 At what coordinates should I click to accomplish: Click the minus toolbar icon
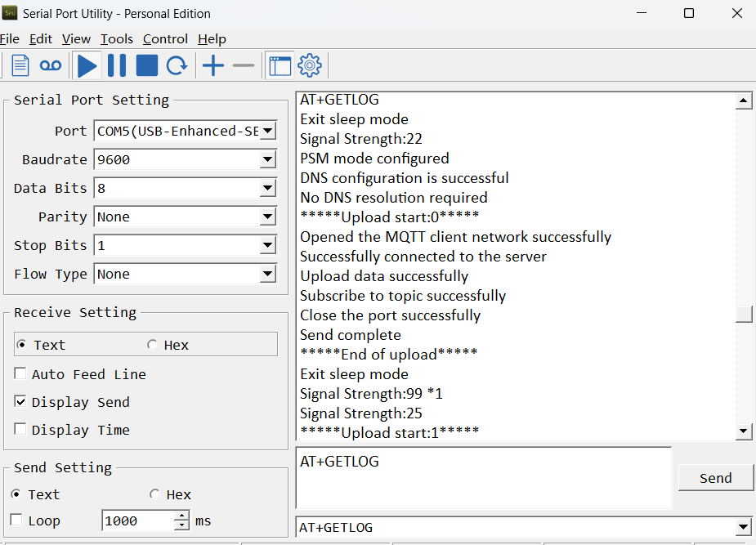(243, 65)
